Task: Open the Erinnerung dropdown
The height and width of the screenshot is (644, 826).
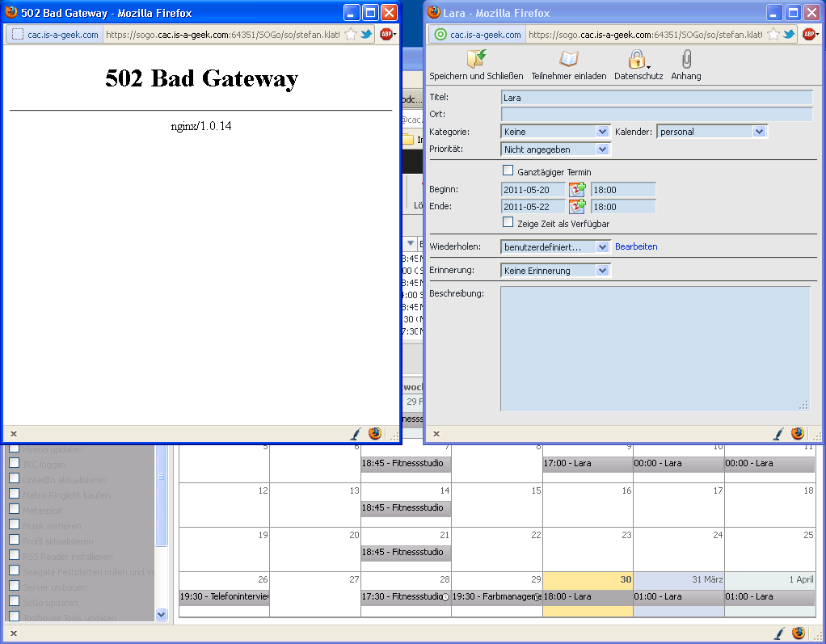Action: point(602,271)
